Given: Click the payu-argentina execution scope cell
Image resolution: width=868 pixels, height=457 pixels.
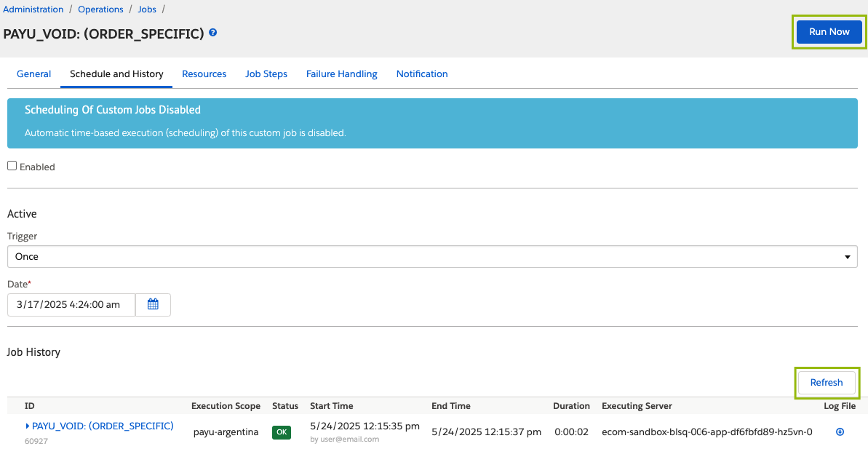Looking at the screenshot, I should 226,432.
